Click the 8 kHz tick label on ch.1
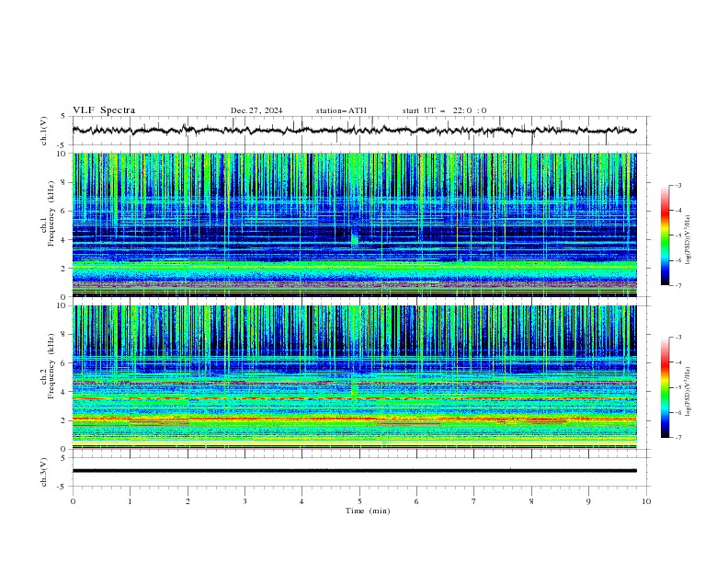The height and width of the screenshot is (563, 728). 64,182
